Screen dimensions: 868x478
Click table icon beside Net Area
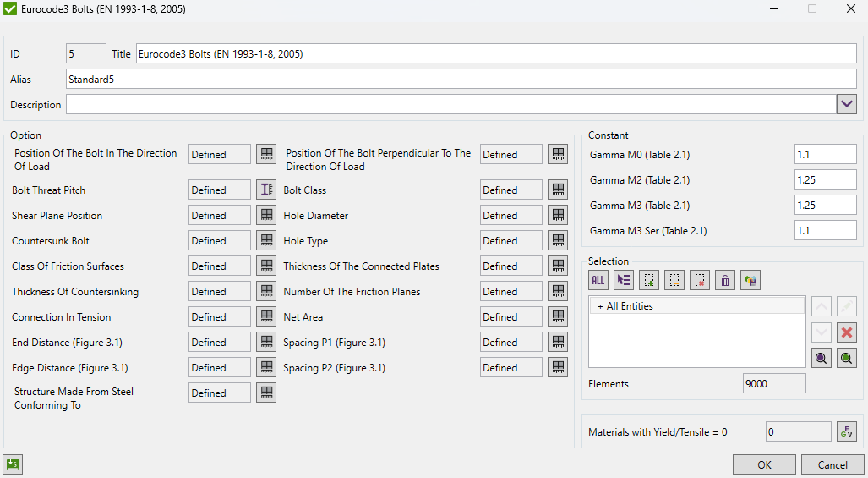tap(558, 317)
